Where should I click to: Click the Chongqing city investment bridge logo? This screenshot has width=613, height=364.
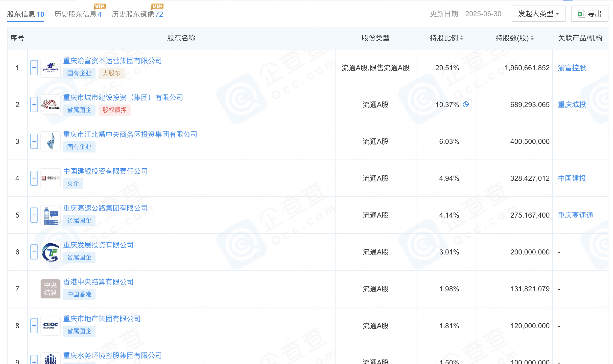coord(51,105)
